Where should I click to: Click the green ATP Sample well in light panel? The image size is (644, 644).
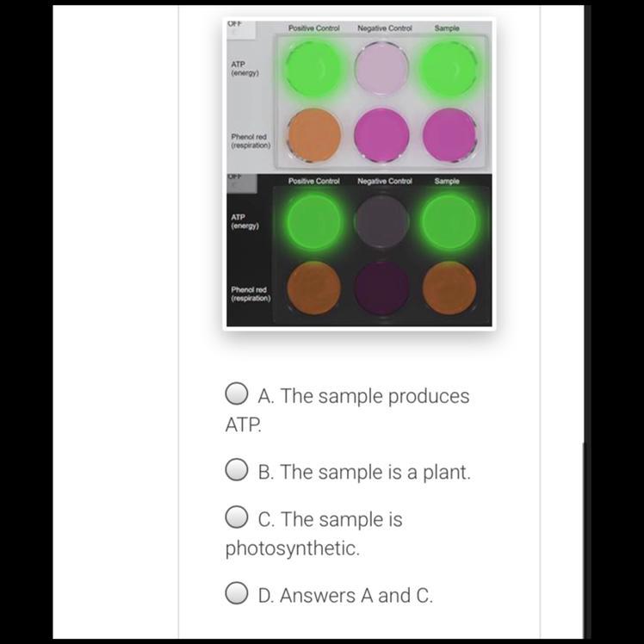[x=449, y=68]
